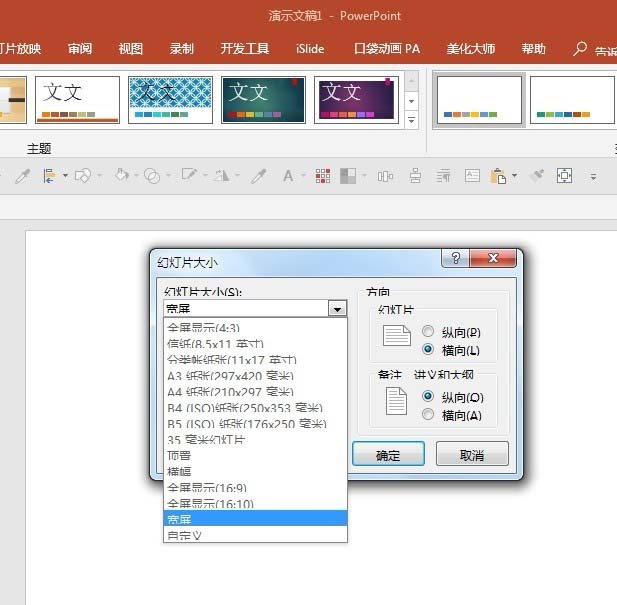Select notes orientation 横向(A) radio button

tap(428, 414)
